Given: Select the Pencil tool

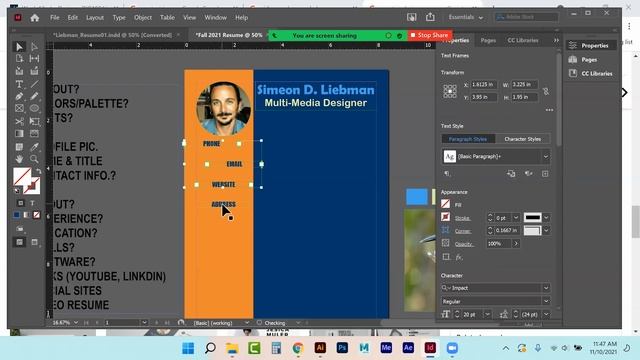Looking at the screenshot, I should tap(34, 96).
